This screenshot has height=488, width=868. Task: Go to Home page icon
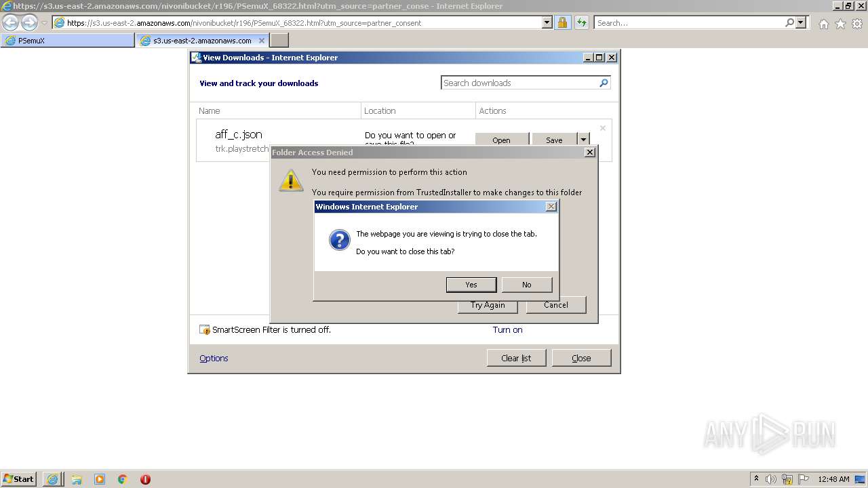click(823, 24)
